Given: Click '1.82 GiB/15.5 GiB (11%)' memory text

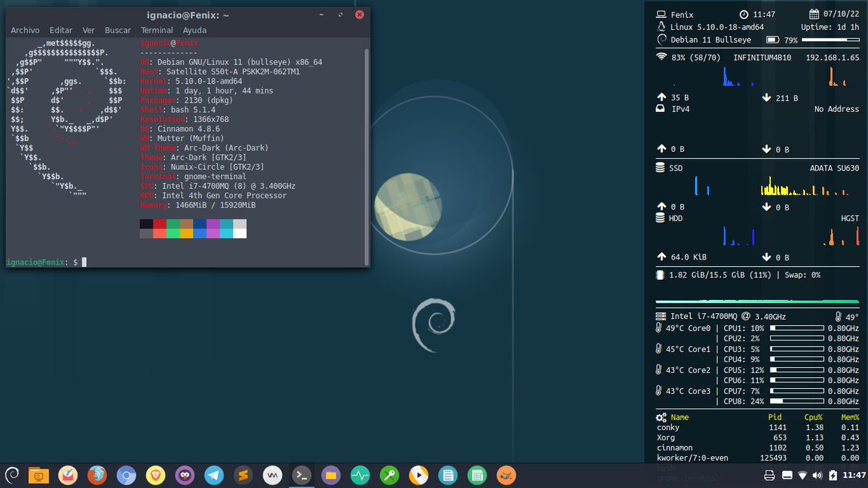Looking at the screenshot, I should (722, 275).
